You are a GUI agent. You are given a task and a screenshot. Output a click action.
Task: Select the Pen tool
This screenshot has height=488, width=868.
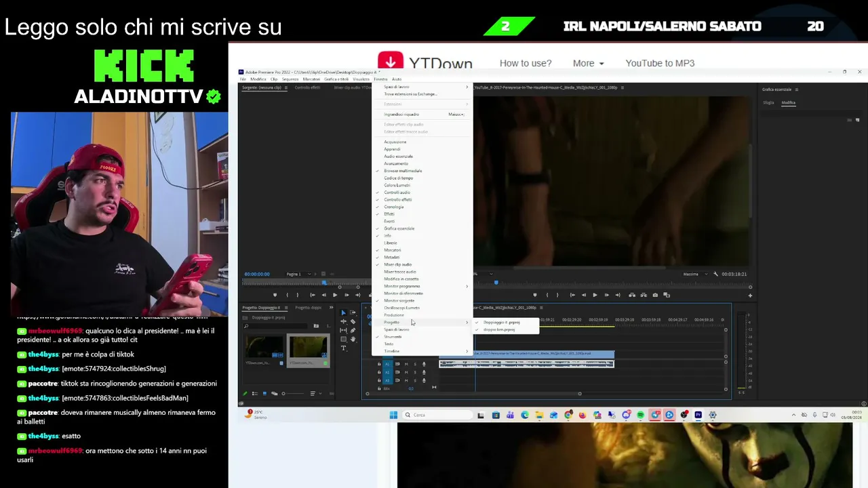[x=353, y=330]
